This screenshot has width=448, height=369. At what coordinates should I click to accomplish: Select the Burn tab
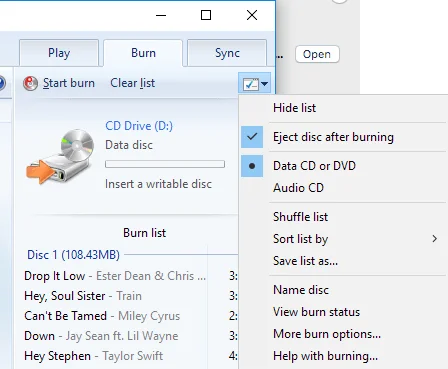(143, 53)
